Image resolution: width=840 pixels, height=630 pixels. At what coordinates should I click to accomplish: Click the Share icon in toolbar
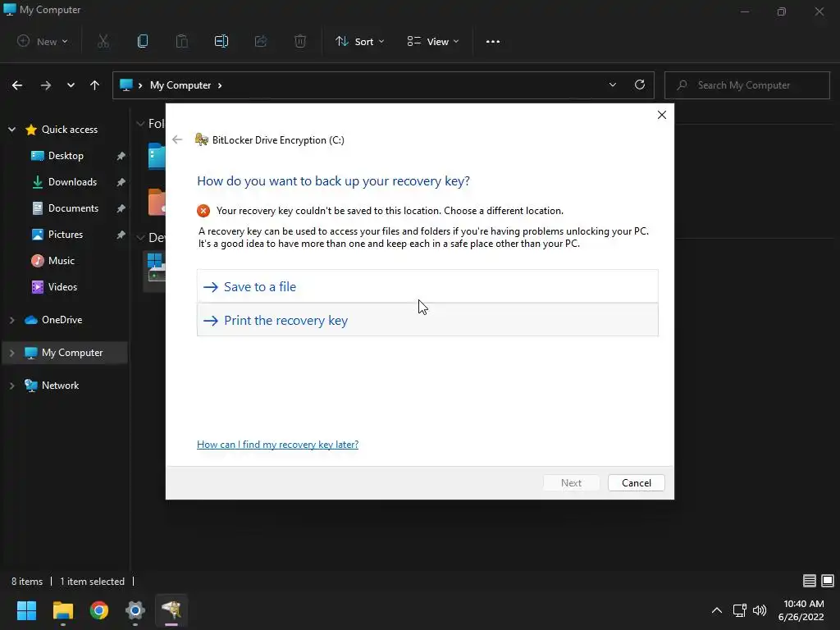coord(261,41)
